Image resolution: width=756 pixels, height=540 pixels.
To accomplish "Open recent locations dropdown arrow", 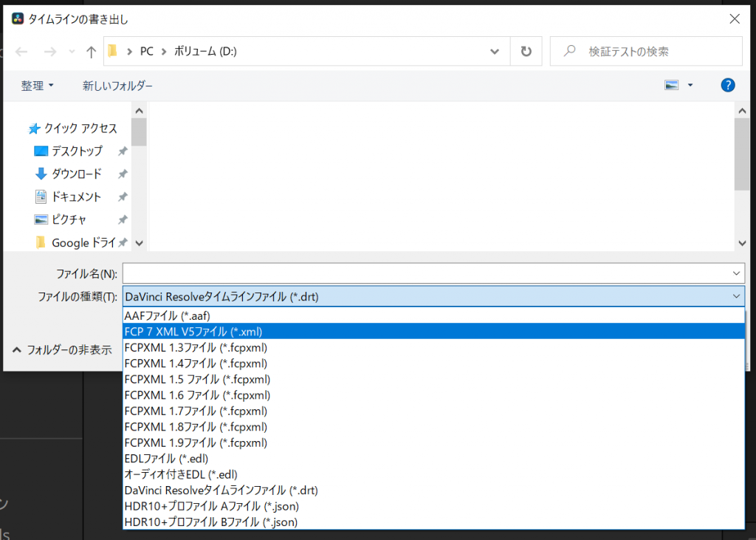I will click(72, 52).
